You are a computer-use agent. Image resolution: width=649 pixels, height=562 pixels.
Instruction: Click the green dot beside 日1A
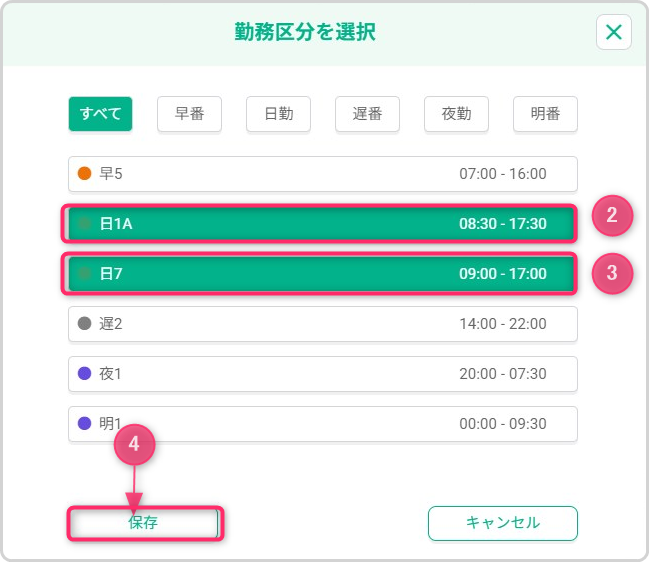coord(85,224)
